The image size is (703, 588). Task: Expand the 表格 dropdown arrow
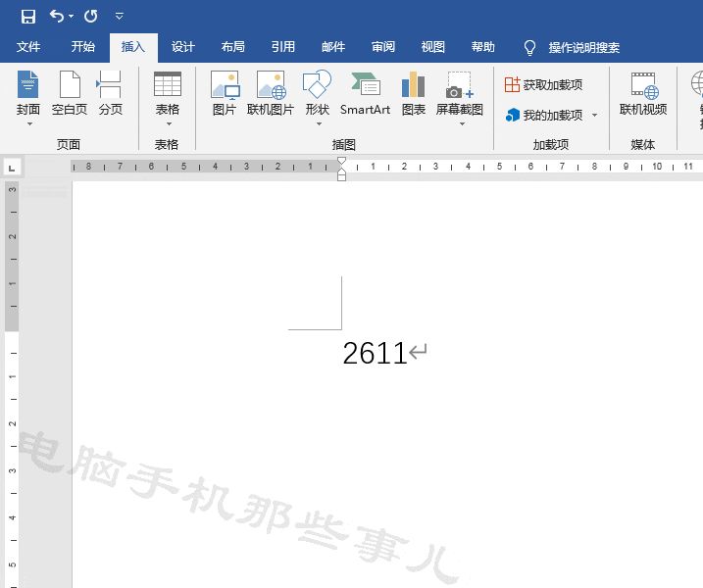click(169, 124)
